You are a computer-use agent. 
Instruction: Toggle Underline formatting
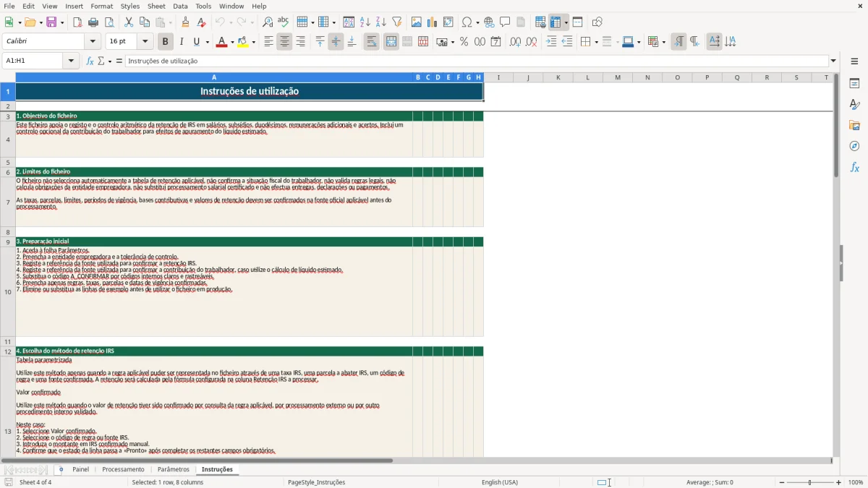196,42
